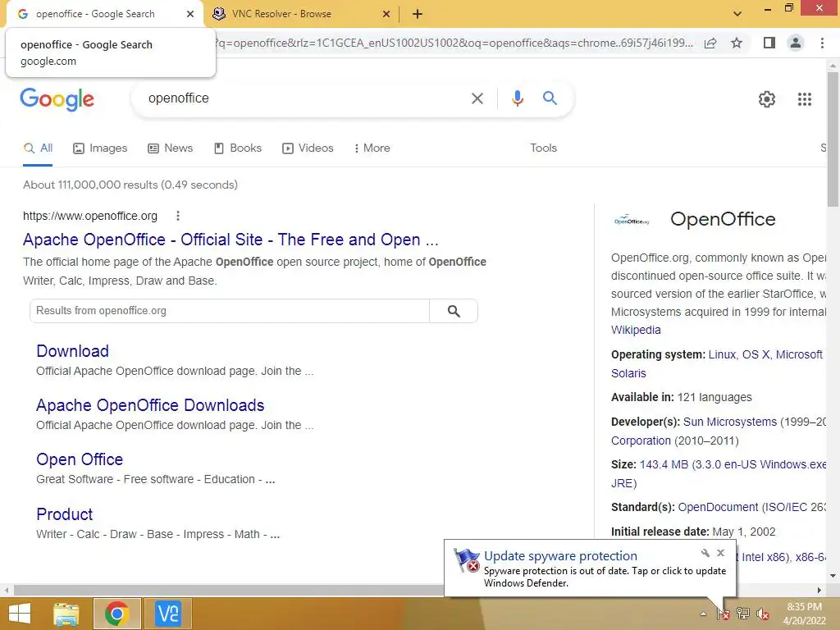Viewport: 840px width, 630px height.
Task: Open Google settings gear icon
Action: [x=767, y=99]
